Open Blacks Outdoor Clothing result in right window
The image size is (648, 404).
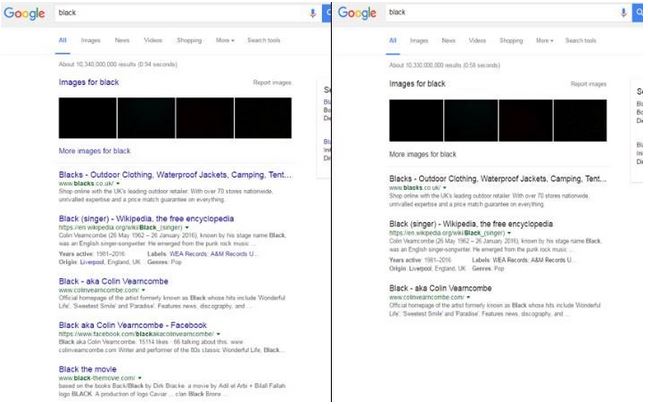pyautogui.click(x=498, y=179)
